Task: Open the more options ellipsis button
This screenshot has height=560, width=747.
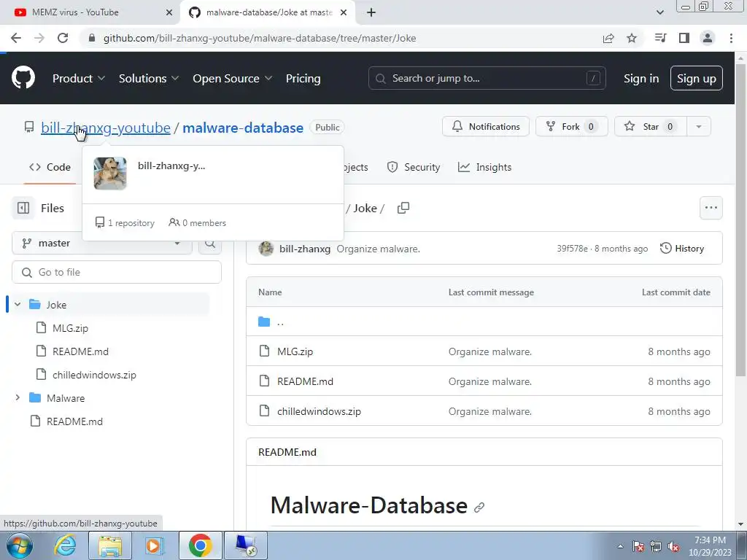Action: (x=711, y=208)
